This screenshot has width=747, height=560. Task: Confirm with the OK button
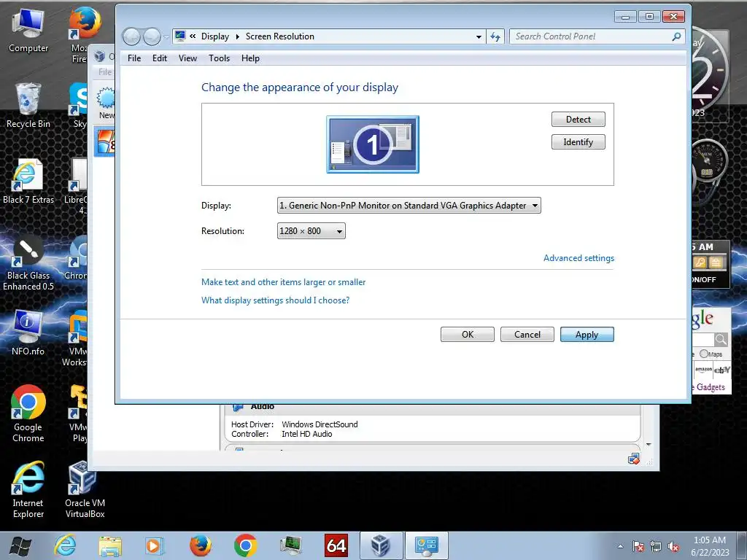[468, 334]
